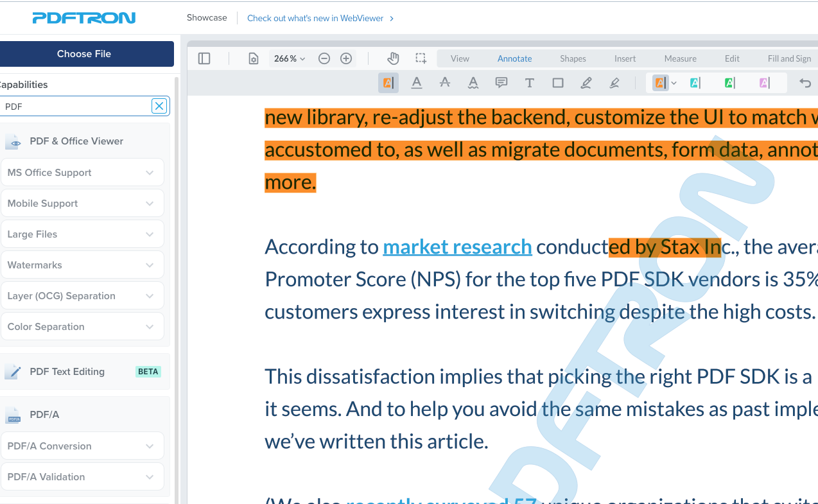The image size is (818, 504).
Task: Expand the Watermarks section
Action: pos(82,265)
